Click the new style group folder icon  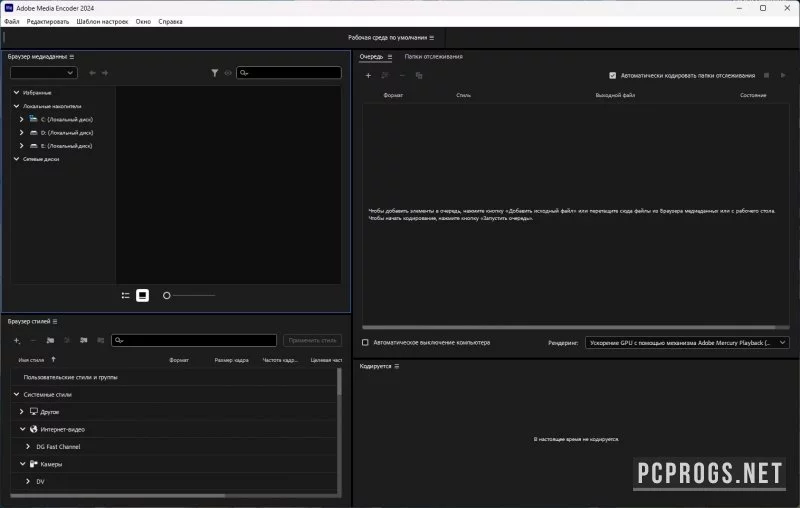[50, 340]
